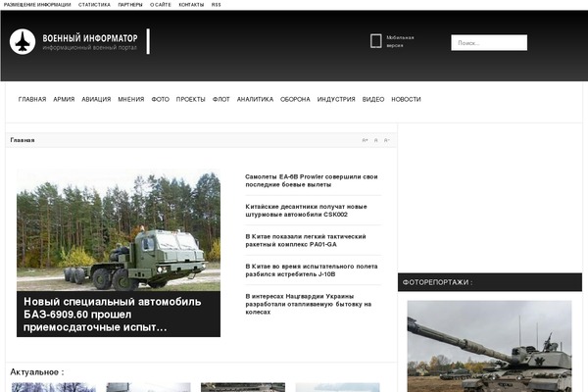
Task: Read article about PA01-GA rocket complex
Action: click(x=306, y=240)
